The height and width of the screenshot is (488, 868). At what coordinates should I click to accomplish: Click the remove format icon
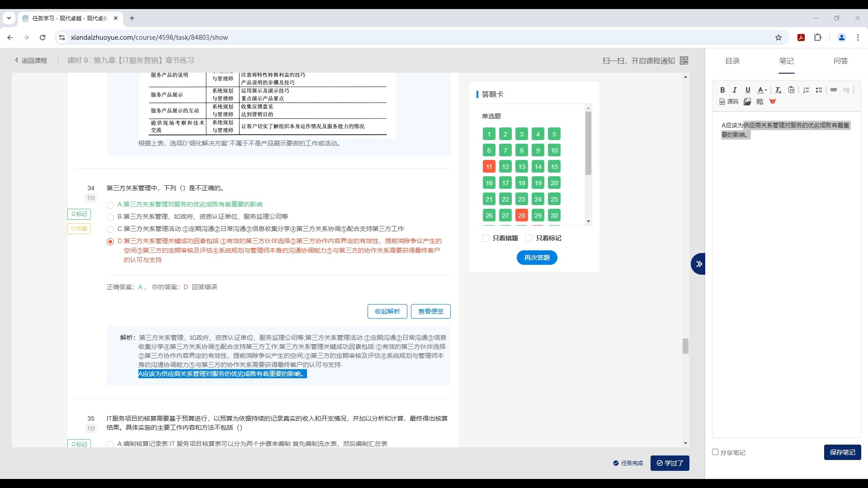pos(778,90)
